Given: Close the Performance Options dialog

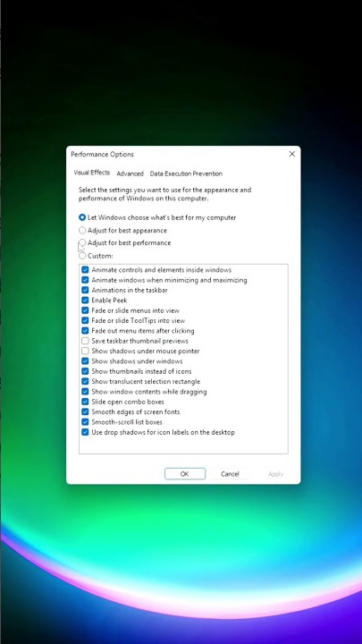Looking at the screenshot, I should [x=291, y=154].
